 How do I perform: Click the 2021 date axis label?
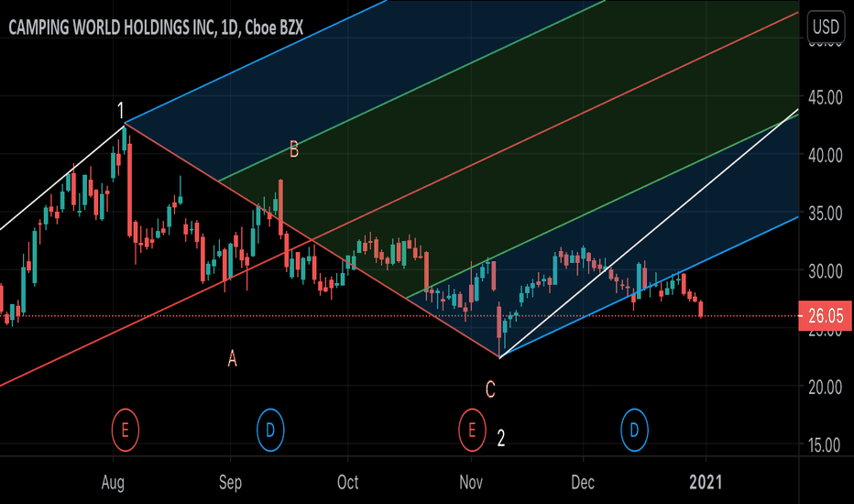pos(706,482)
